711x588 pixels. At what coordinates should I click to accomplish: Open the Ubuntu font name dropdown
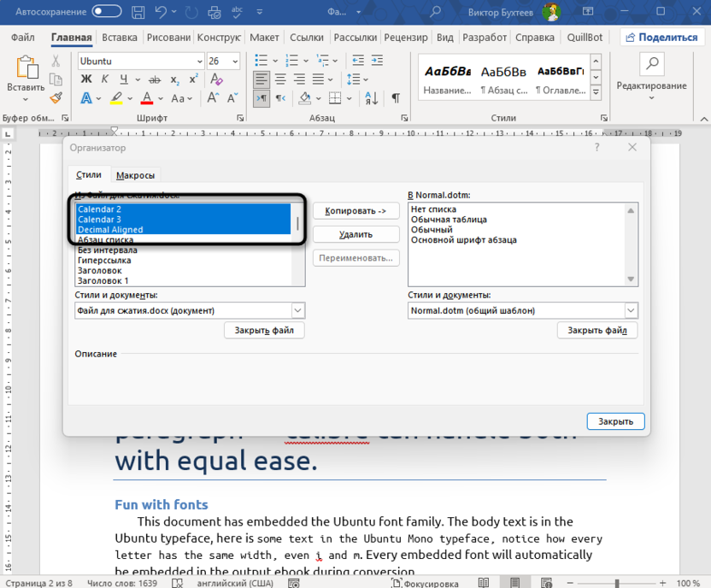tap(197, 62)
